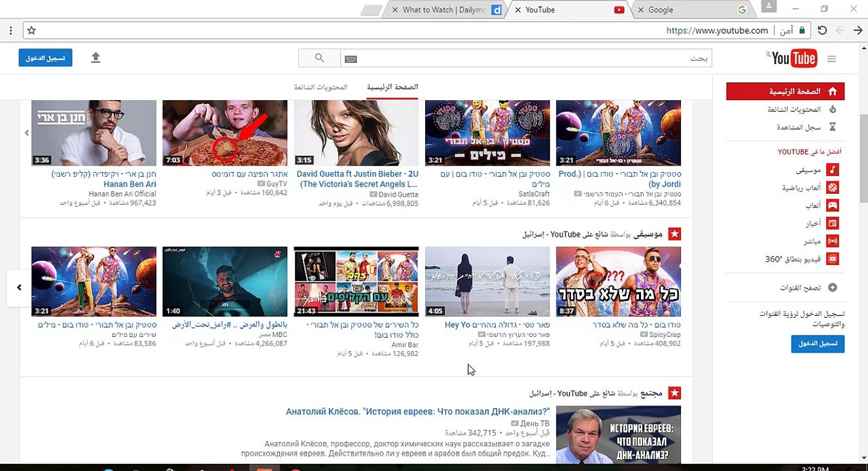The image size is (868, 471).
Task: Open Hanan Ben Ari video title link
Action: 103,179
